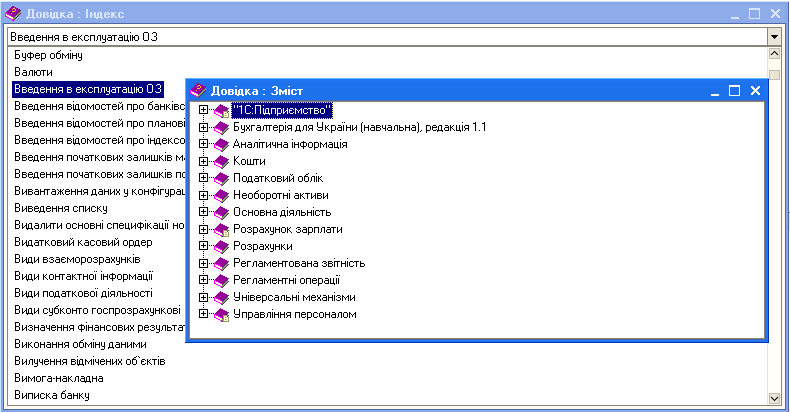Viewport: 790px width, 412px height.
Task: Select "Вивантаження даних у конфігурац..." entry
Action: [99, 191]
